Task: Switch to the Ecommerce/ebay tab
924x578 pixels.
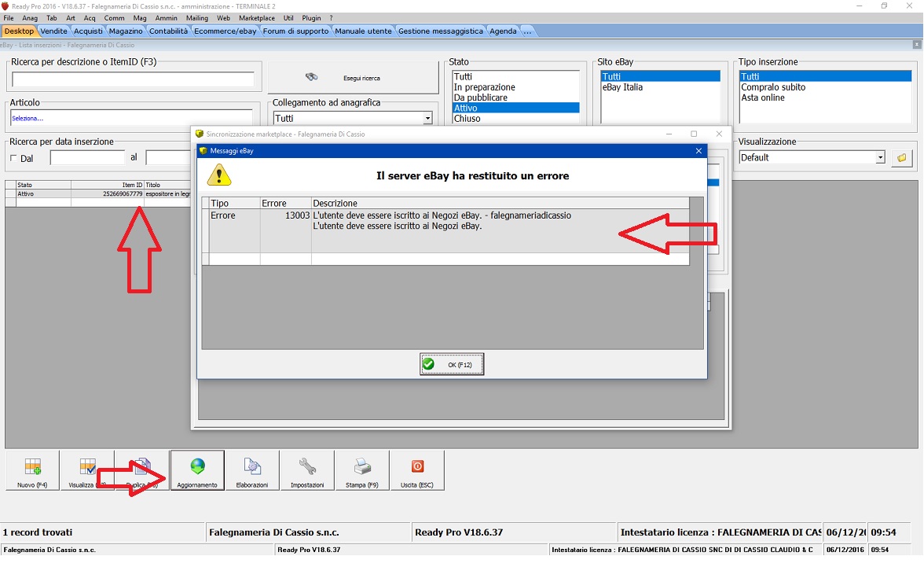Action: coord(225,31)
